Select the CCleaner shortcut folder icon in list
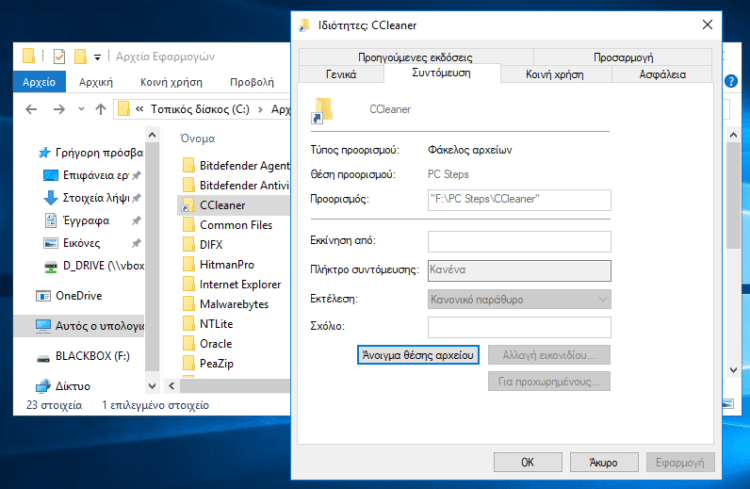Viewport: 750px width, 489px height. point(188,205)
